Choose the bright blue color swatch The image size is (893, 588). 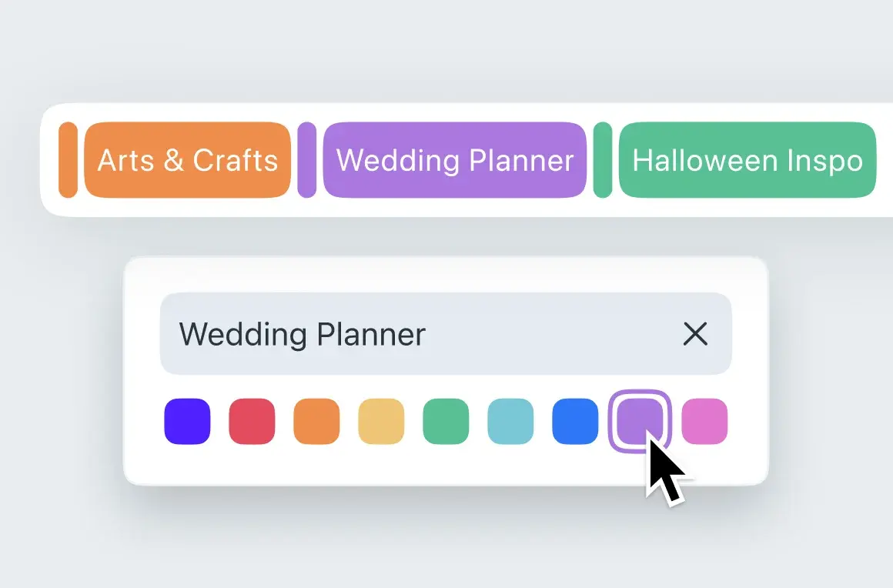(x=575, y=421)
